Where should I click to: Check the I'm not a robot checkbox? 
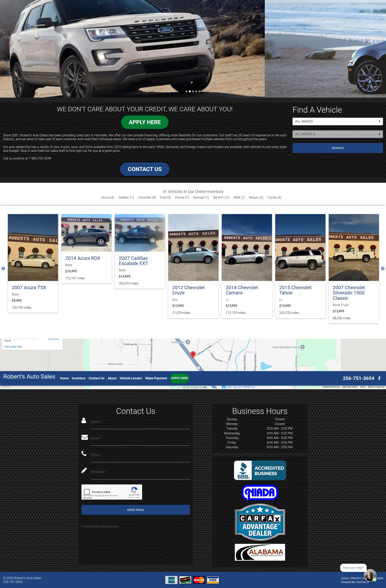coord(87,492)
